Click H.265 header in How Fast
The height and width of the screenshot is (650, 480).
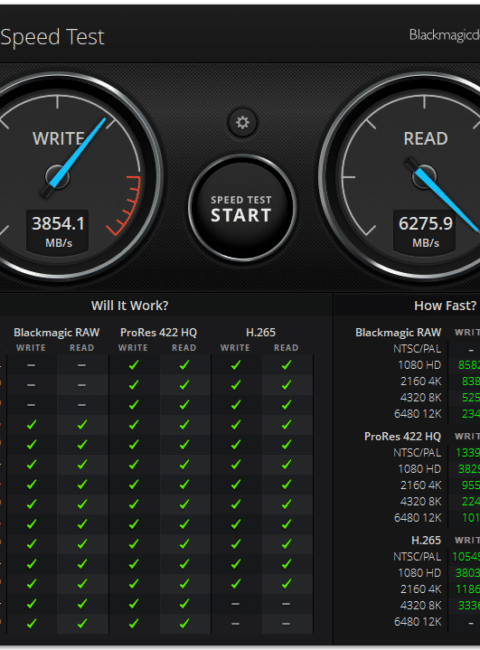click(x=426, y=540)
